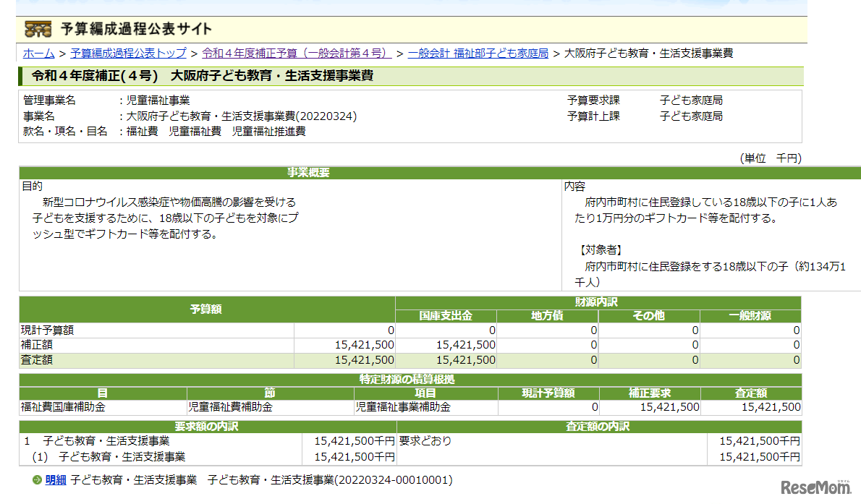Select the 事業概要 section header bar
The image size is (861, 504).
[x=308, y=173]
